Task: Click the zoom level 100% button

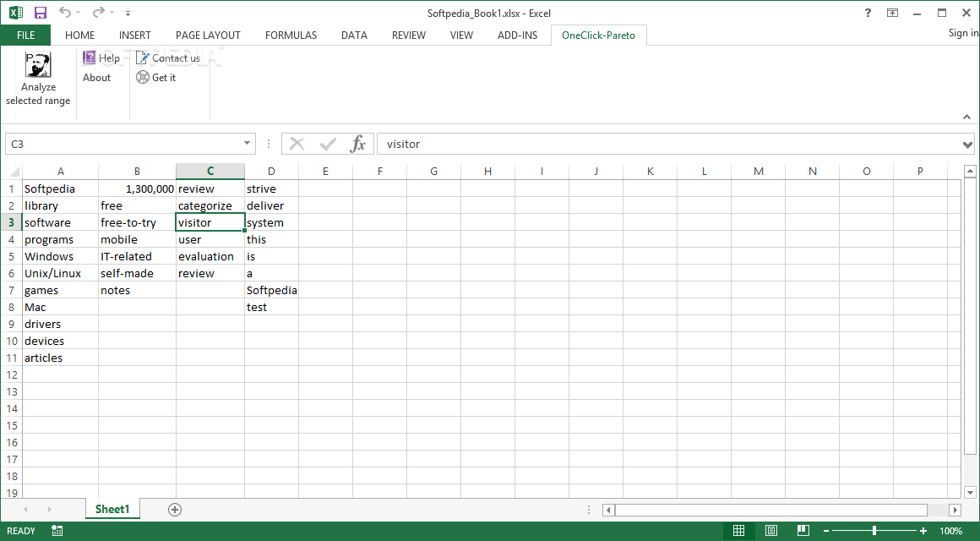Action: point(951,531)
